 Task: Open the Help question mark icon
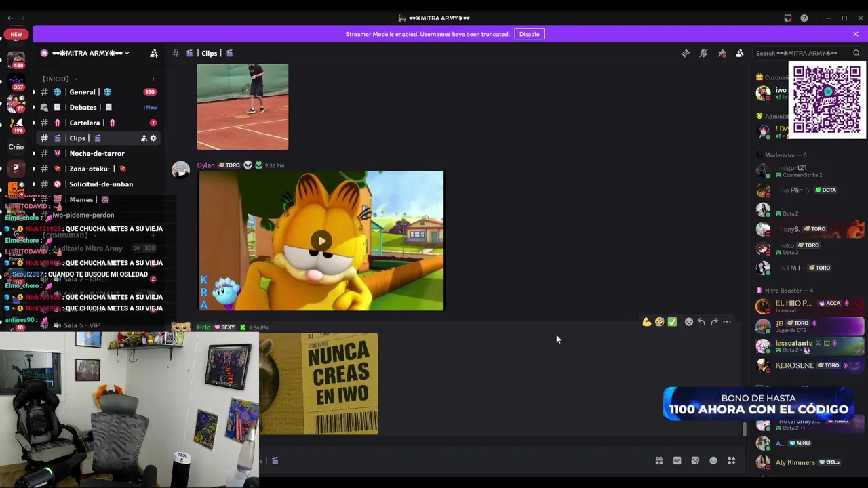tap(804, 18)
